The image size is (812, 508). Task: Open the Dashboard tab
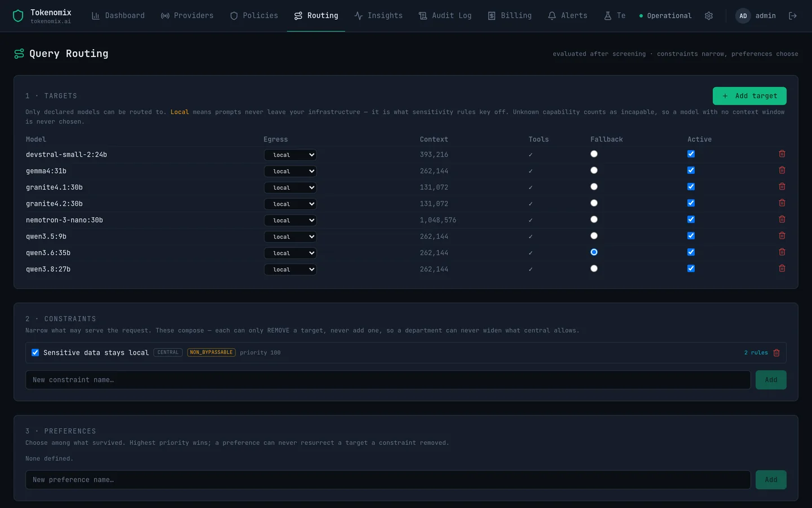118,16
